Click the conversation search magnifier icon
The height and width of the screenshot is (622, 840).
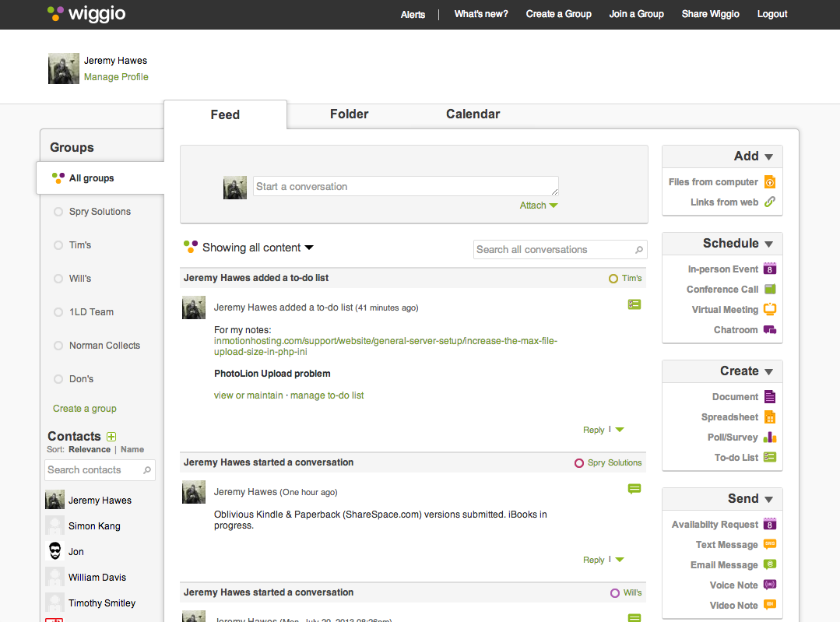[x=638, y=250]
